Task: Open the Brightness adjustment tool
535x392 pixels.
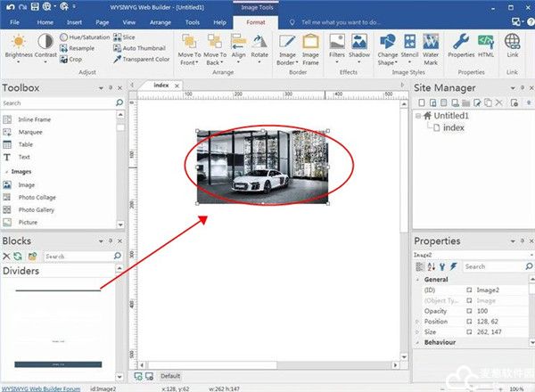Action: click(19, 48)
